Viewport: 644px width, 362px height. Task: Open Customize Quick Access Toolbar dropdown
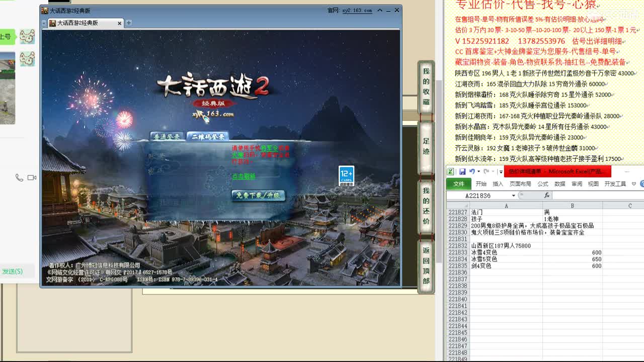click(x=501, y=172)
